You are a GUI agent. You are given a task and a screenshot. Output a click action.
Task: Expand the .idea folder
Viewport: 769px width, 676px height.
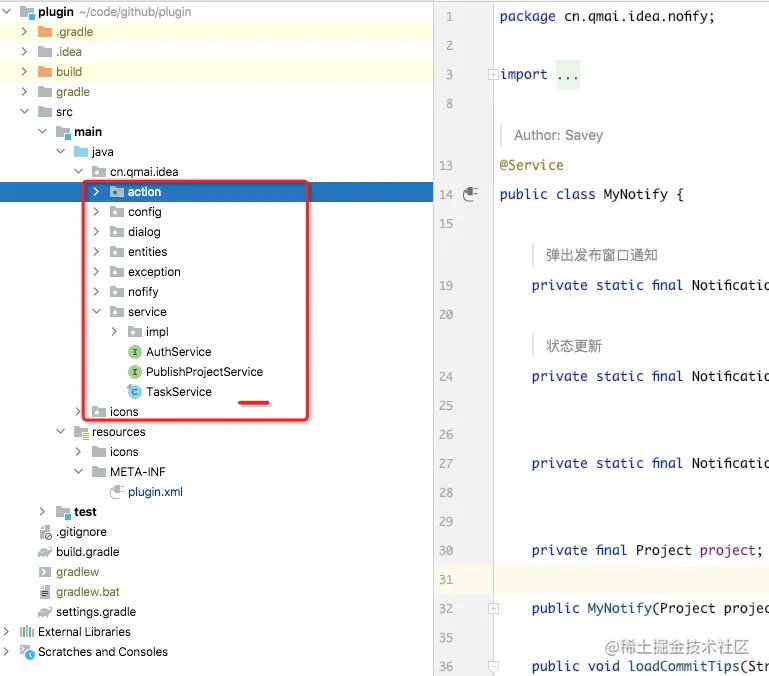coord(24,52)
